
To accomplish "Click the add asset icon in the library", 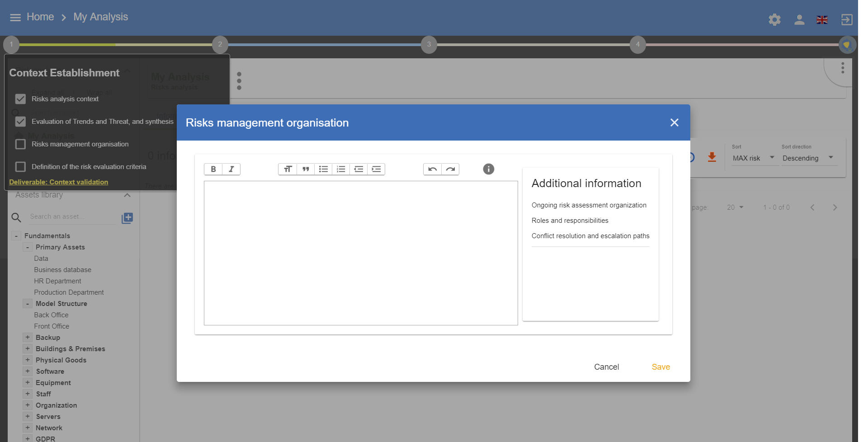I will click(127, 218).
